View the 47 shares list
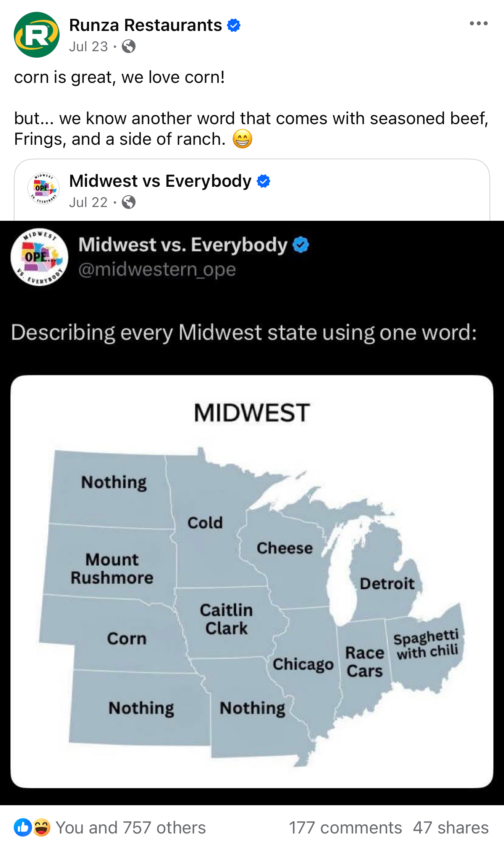The height and width of the screenshot is (848, 504). [451, 828]
